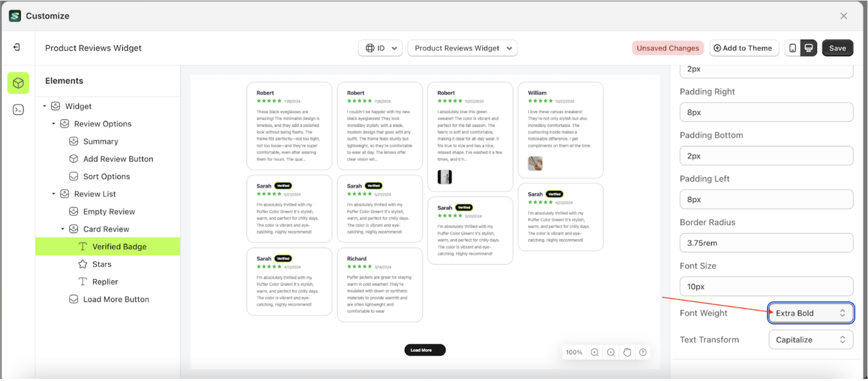Zoom out of the widget preview
Viewport: 868px width, 381px height.
click(x=611, y=352)
